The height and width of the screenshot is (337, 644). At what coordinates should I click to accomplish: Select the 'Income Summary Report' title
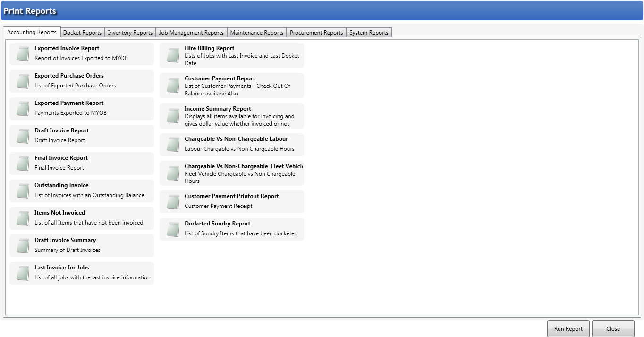(218, 109)
